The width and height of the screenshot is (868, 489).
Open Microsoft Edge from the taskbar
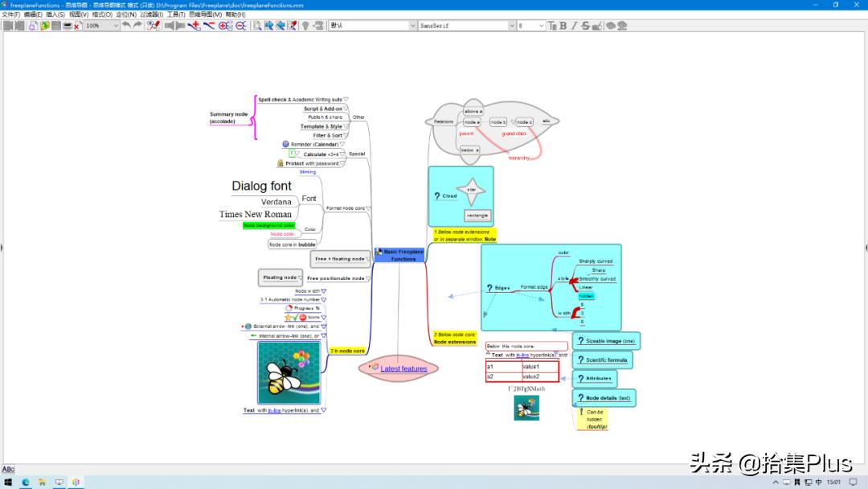pyautogui.click(x=26, y=483)
